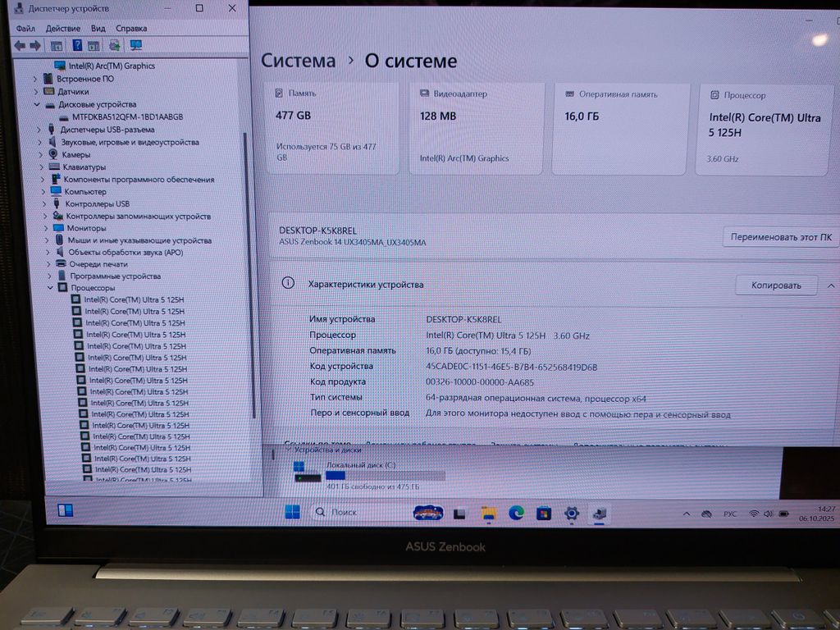The height and width of the screenshot is (630, 840).
Task: Click the Back arrow in Device Manager toolbar
Action: [x=20, y=46]
